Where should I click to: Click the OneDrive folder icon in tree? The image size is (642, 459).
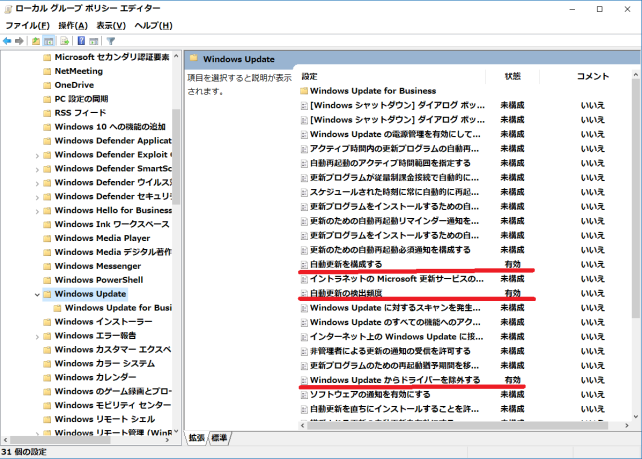click(47, 85)
